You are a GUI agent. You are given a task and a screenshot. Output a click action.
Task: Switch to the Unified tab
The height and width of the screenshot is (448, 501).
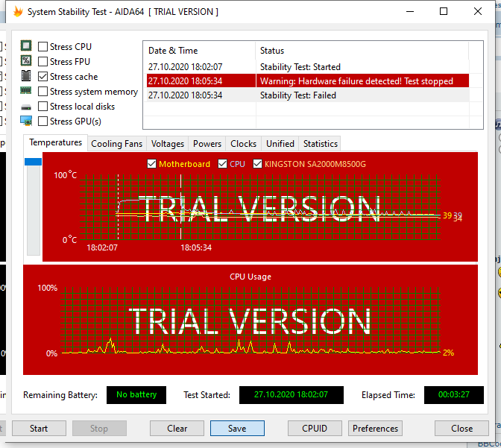280,144
